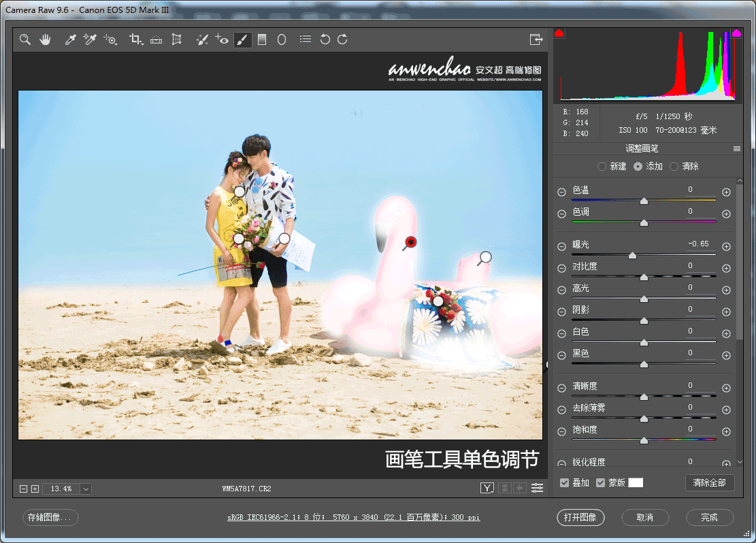Viewport: 756px width, 543px height.
Task: Select brush pin on floral blanket
Action: click(x=438, y=301)
